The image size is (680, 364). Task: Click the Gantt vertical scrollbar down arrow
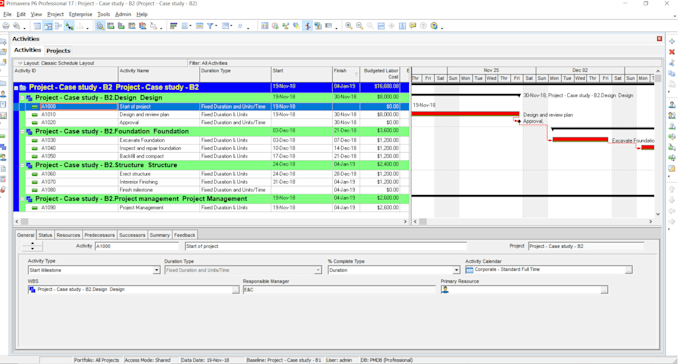pyautogui.click(x=657, y=214)
